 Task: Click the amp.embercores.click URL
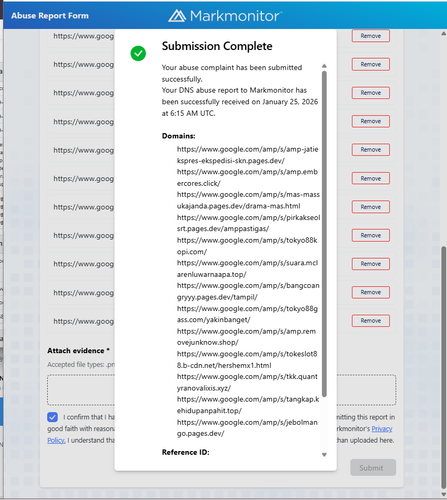[247, 178]
